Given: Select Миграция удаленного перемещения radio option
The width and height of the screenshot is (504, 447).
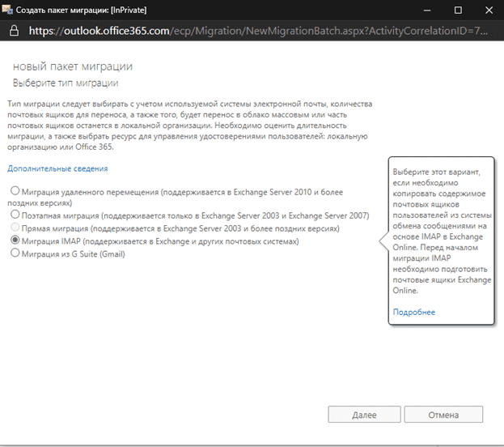Looking at the screenshot, I should coord(15,190).
